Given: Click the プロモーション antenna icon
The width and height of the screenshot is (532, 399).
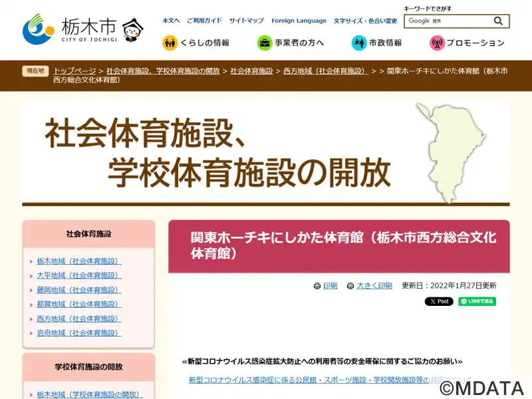Looking at the screenshot, I should click(x=437, y=43).
